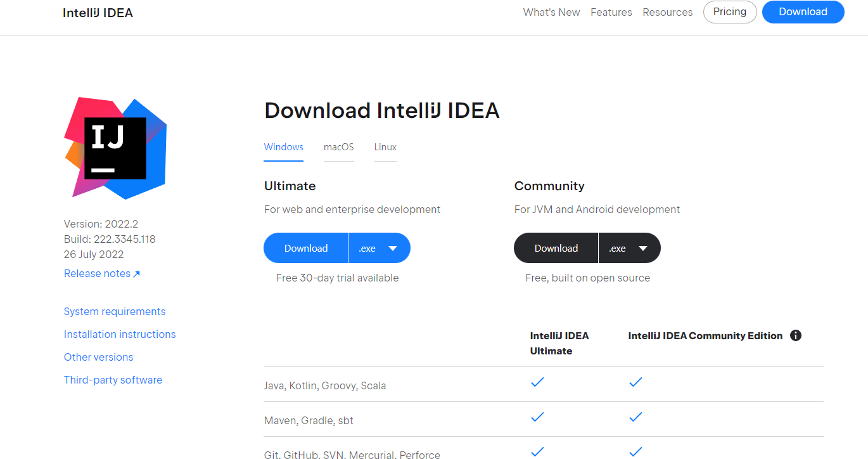Click the Community edition heading
This screenshot has height=459, width=868.
(x=549, y=186)
